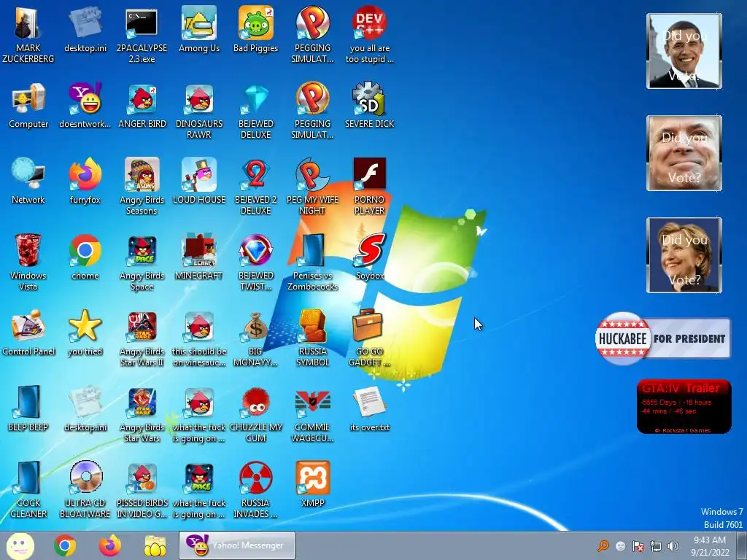747x560 pixels.
Task: Open the network tray icon
Action: click(656, 546)
